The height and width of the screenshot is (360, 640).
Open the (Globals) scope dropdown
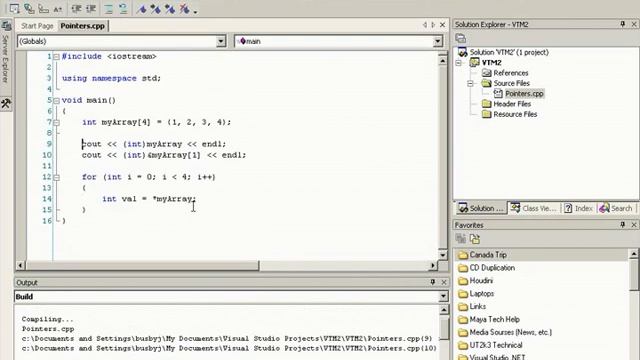[221, 41]
